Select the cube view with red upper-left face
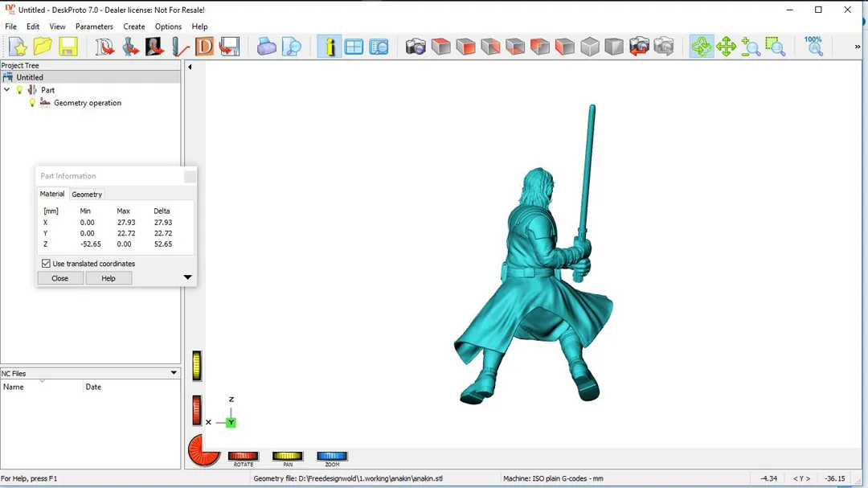This screenshot has height=488, width=868. click(540, 47)
